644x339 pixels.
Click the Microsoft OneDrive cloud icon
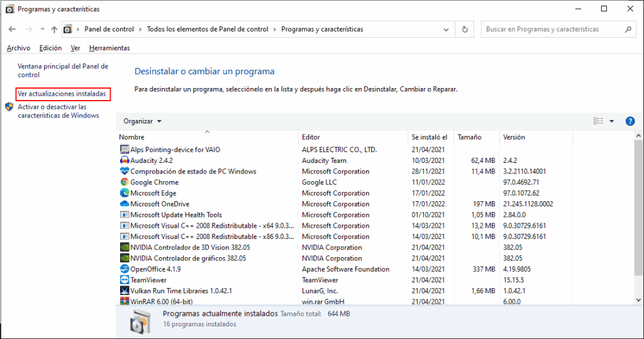pos(124,204)
